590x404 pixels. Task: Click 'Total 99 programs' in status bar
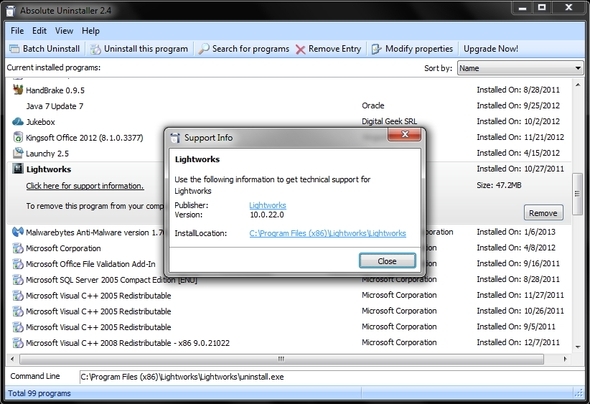40,393
